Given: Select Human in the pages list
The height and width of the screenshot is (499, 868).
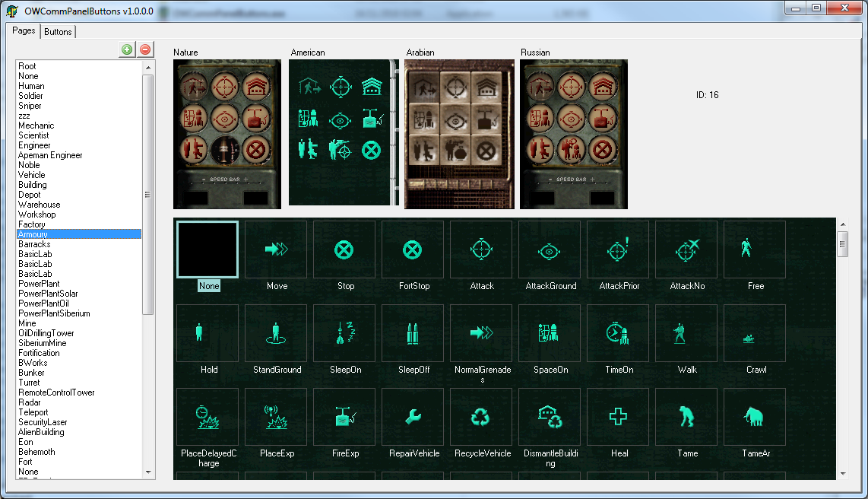Looking at the screenshot, I should tap(79, 86).
